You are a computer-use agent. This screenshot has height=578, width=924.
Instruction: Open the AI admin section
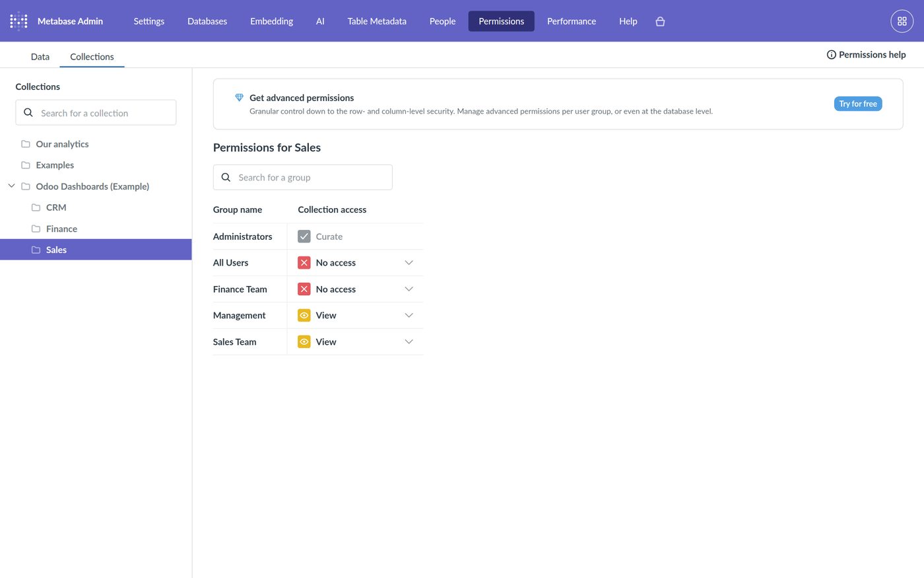(x=320, y=21)
